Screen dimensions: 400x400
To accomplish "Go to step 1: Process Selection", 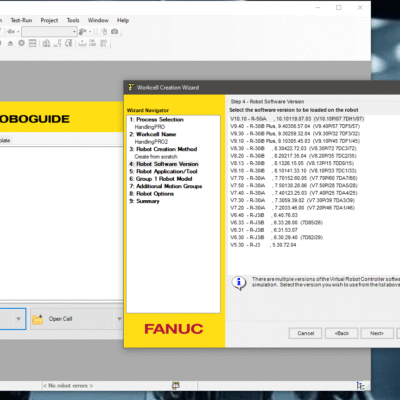I will 157,119.
